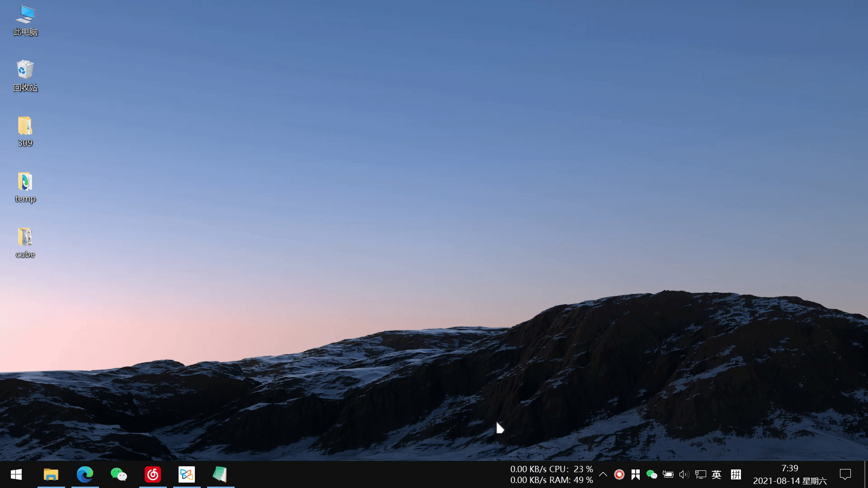Click the RAM: 49 % monitor readout

(x=571, y=480)
